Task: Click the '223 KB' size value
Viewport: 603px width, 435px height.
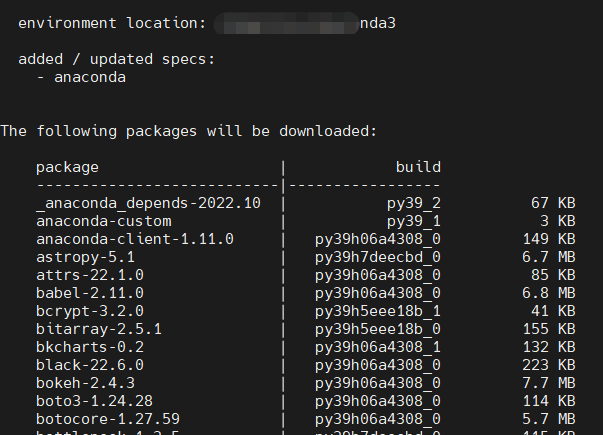Action: pos(549,365)
